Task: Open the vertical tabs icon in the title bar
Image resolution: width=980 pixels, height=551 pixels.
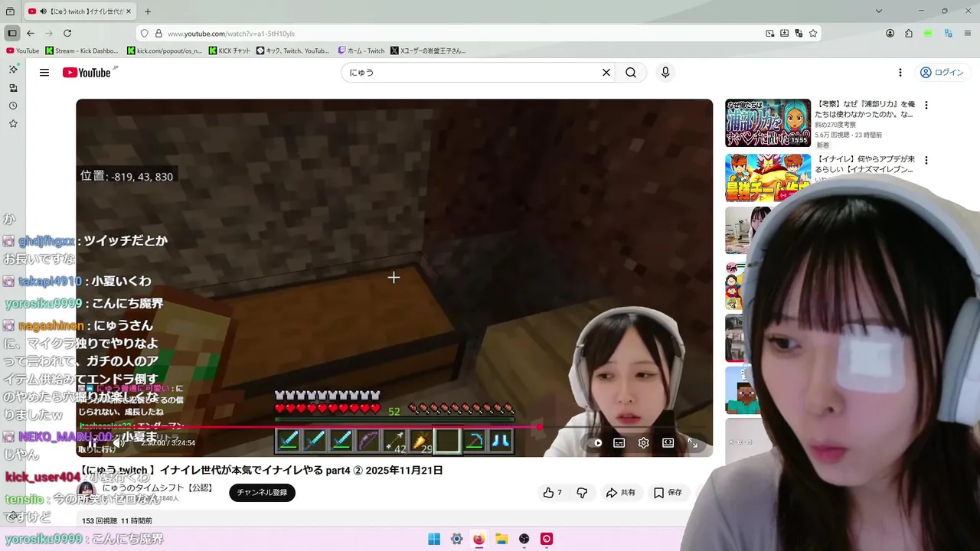Action: click(10, 11)
